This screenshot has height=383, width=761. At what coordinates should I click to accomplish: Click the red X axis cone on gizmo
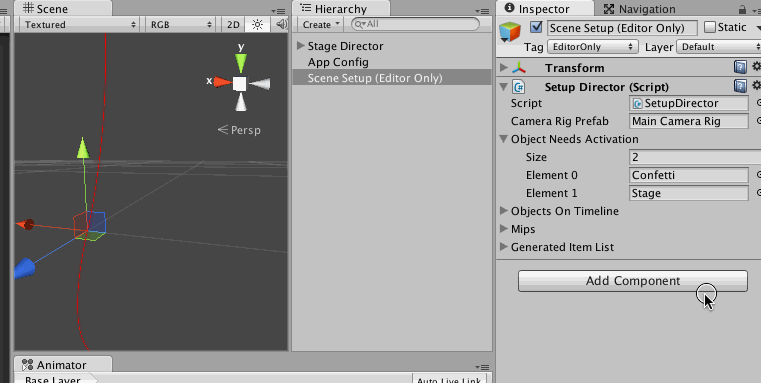223,82
